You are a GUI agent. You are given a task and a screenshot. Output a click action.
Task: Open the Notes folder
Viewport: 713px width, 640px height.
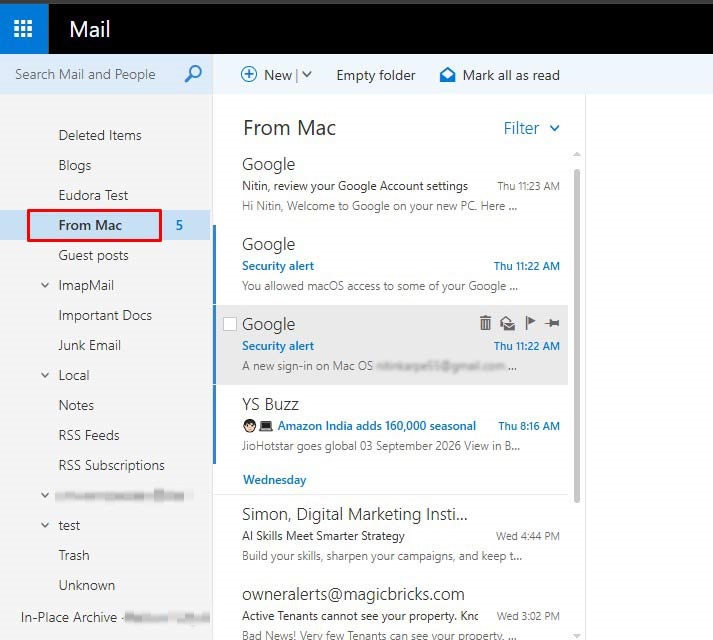coord(76,405)
